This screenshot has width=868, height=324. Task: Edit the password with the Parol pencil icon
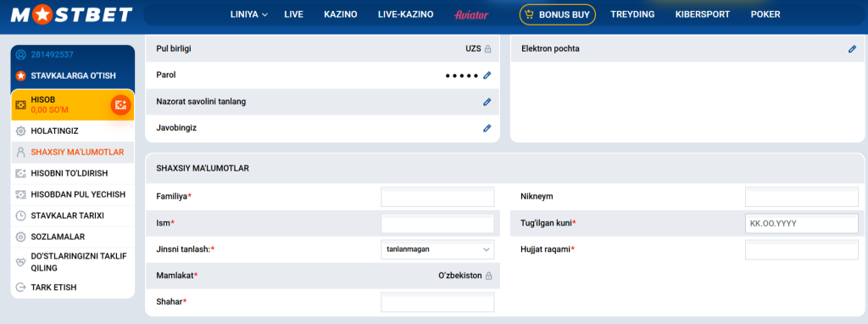tap(487, 75)
